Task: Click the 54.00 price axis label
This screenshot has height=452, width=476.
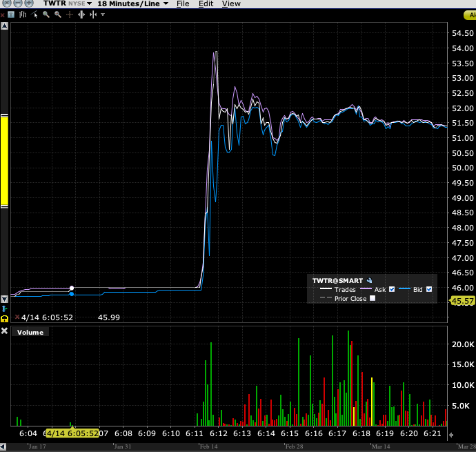Action: [x=463, y=48]
